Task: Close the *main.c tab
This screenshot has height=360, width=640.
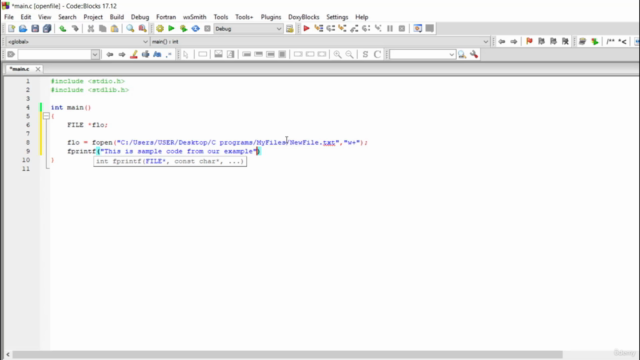Action: [x=38, y=69]
